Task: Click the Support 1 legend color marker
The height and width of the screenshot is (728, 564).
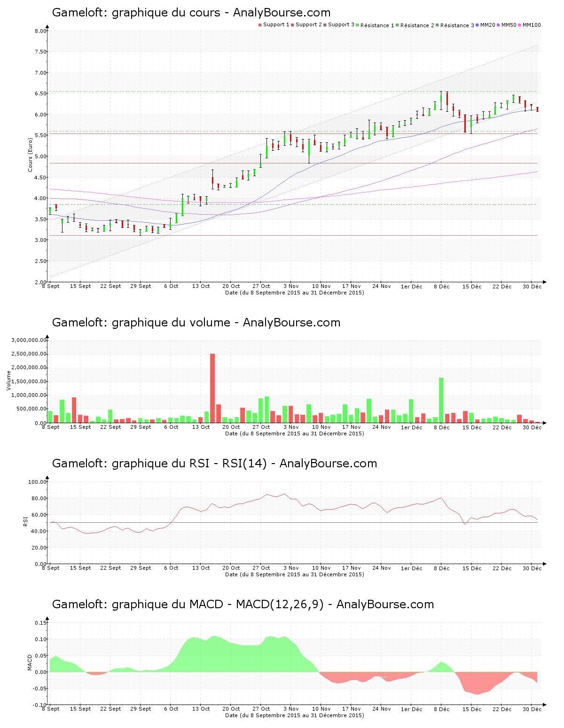Action: [260, 25]
